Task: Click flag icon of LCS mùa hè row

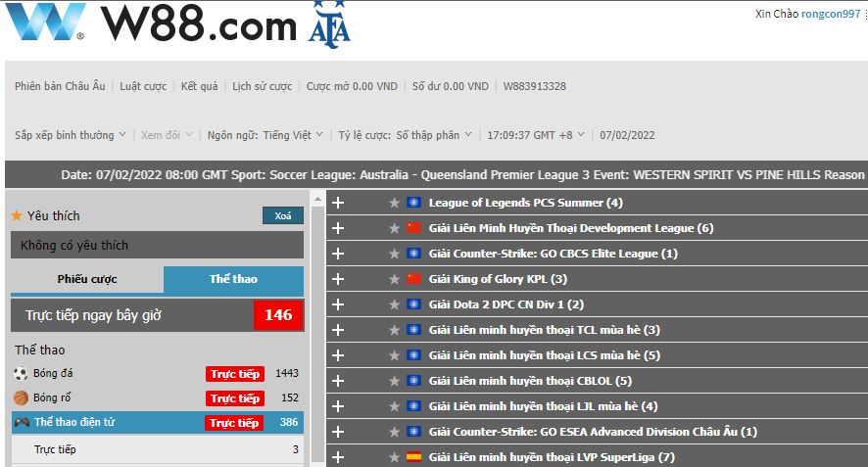Action: pyautogui.click(x=413, y=355)
